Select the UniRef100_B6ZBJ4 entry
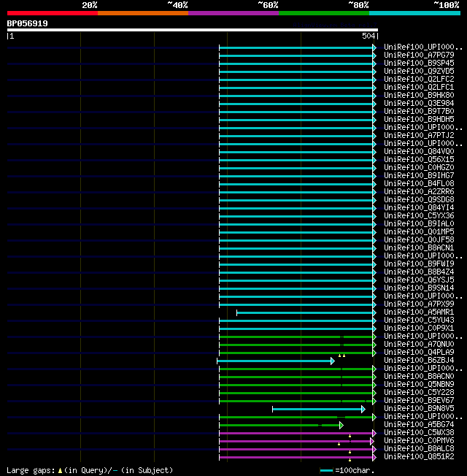Viewport: 467px width, 476px height. coord(419,361)
